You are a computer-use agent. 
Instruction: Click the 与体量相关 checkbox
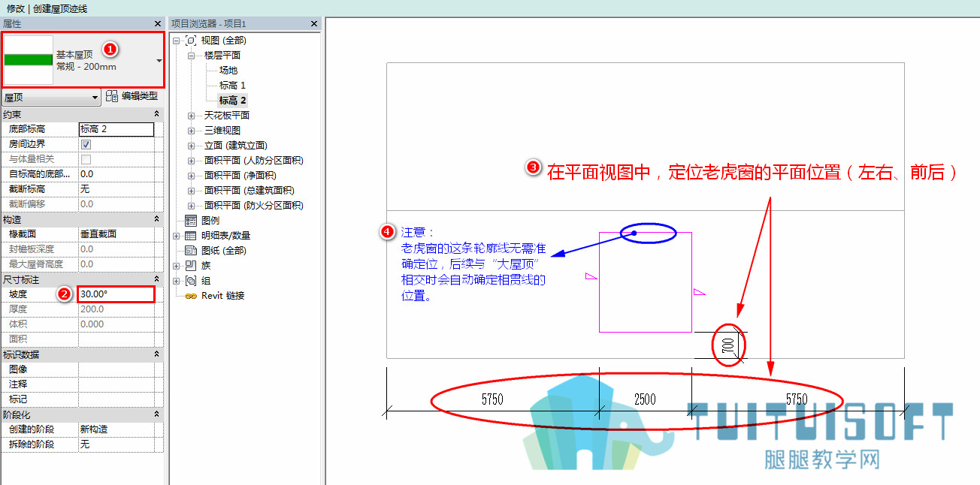pyautogui.click(x=86, y=159)
